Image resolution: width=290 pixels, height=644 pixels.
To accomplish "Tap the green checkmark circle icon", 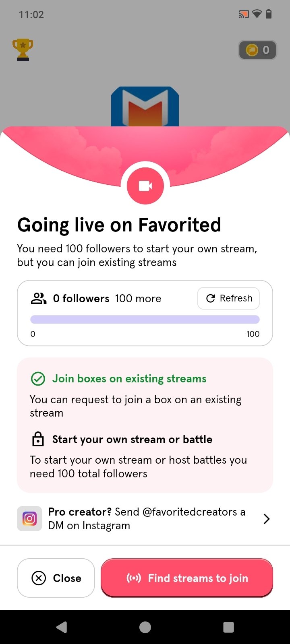I will [38, 379].
